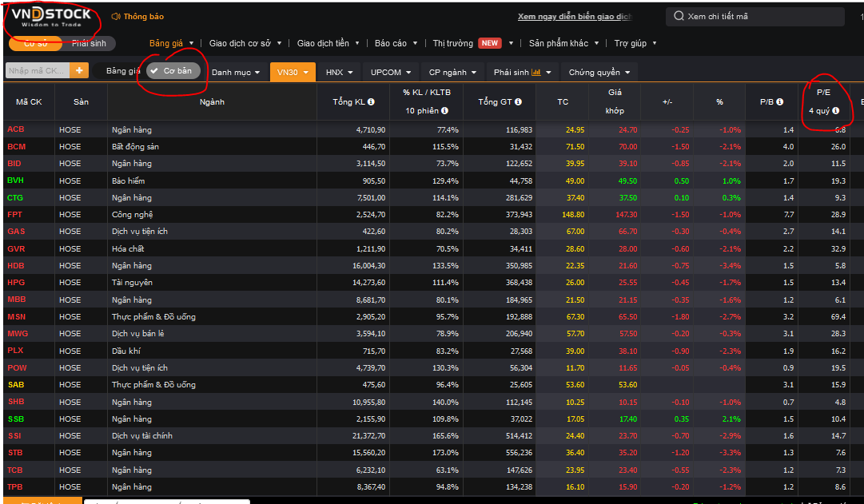
Task: Switch to Phái sinh mode in top toggle
Action: click(x=89, y=43)
